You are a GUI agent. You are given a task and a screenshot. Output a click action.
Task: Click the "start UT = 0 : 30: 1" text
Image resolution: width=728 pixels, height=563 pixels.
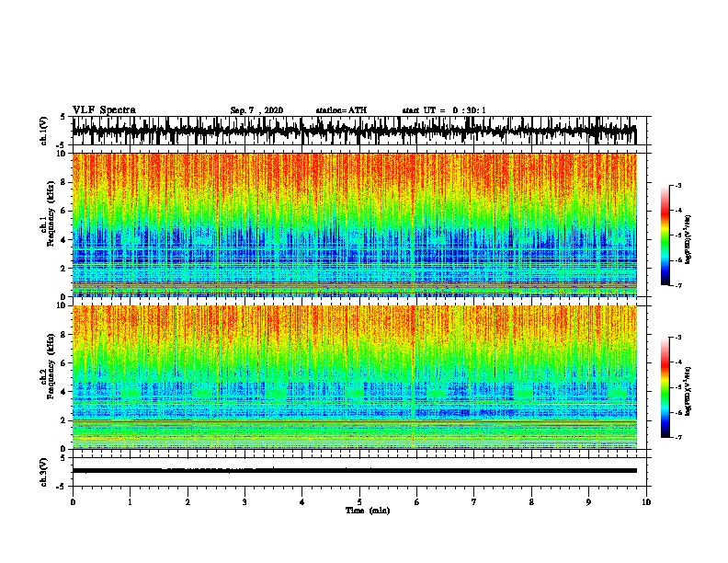(x=444, y=110)
